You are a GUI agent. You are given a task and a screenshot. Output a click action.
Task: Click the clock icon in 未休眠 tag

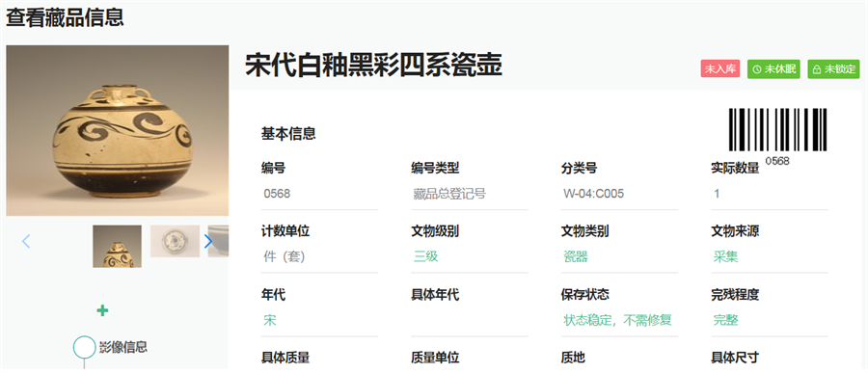[x=758, y=69]
